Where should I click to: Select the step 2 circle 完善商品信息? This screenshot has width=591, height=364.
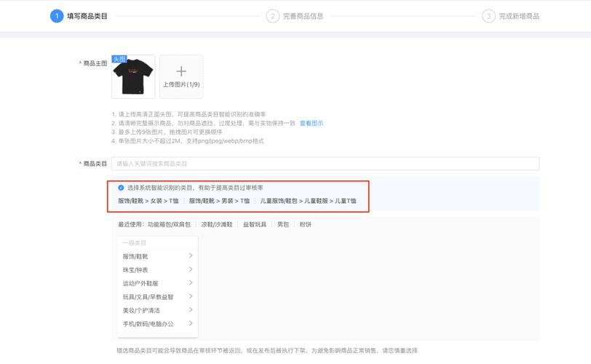pos(272,16)
